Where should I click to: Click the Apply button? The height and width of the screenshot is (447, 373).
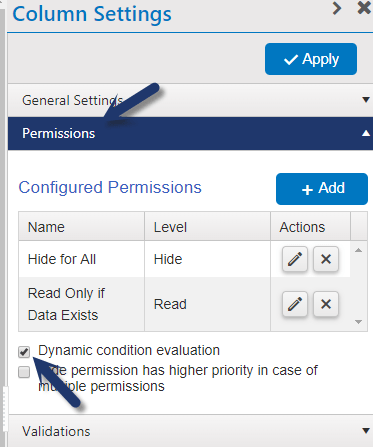tap(311, 59)
